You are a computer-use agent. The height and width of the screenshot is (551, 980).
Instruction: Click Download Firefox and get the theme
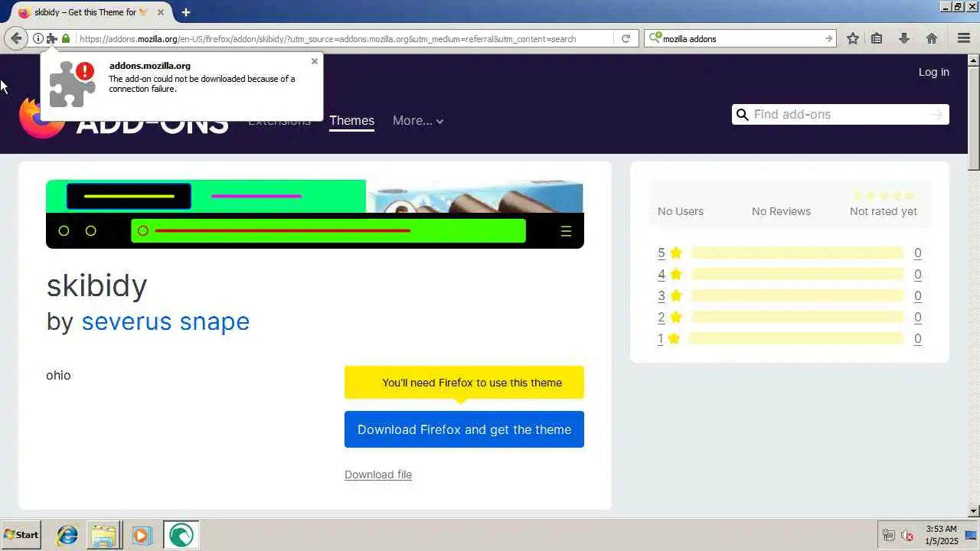[x=464, y=429]
